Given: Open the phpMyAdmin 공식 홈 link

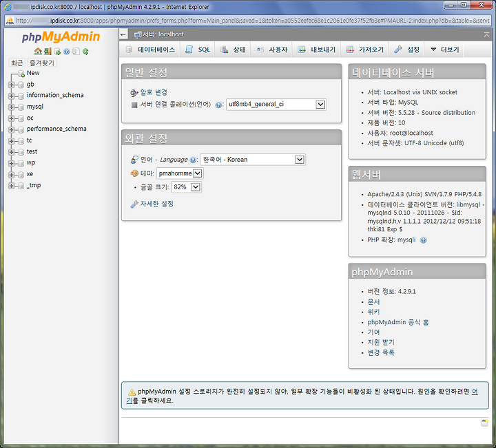Looking at the screenshot, I should click(398, 322).
